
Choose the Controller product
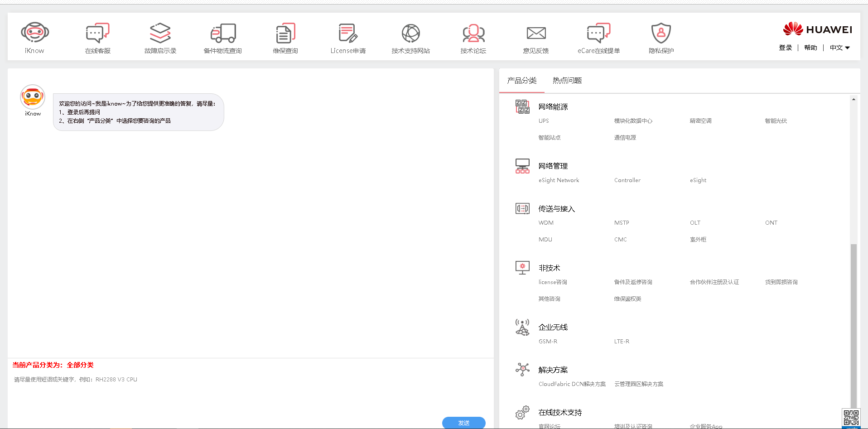point(627,180)
